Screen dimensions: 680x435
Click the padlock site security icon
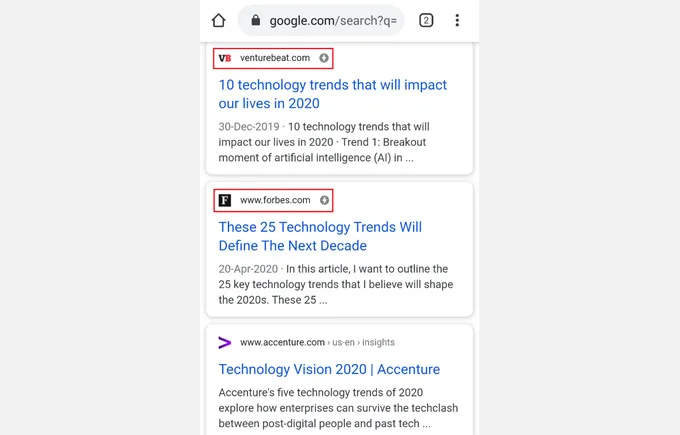click(257, 20)
